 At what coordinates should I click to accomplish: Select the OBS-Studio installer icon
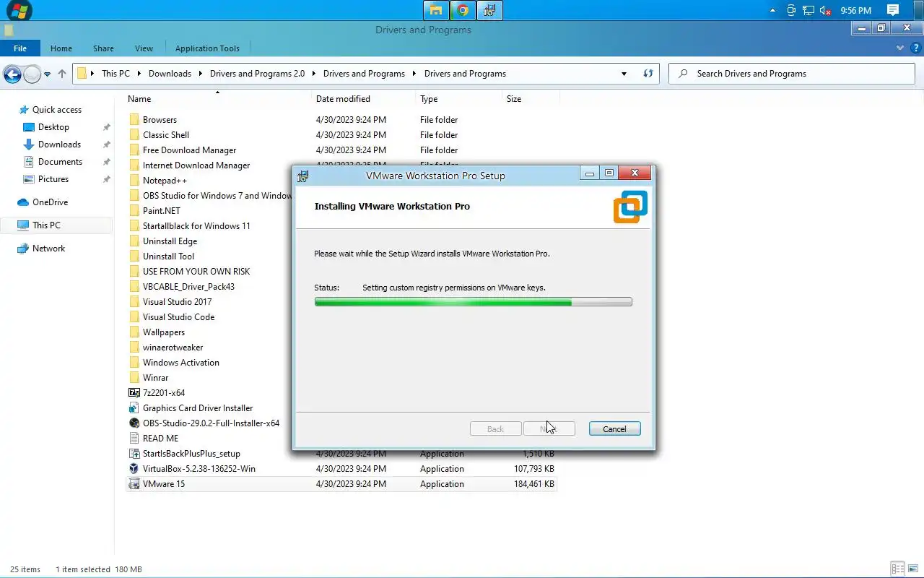tap(134, 423)
